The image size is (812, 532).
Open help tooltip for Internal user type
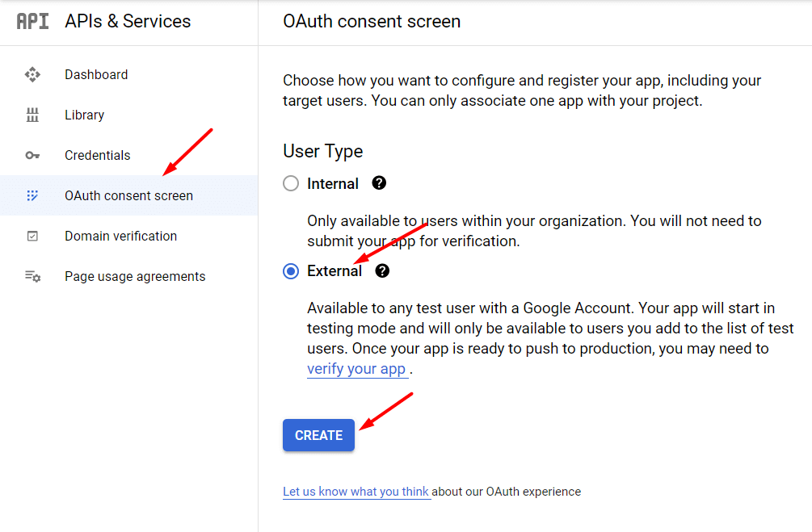tap(379, 182)
